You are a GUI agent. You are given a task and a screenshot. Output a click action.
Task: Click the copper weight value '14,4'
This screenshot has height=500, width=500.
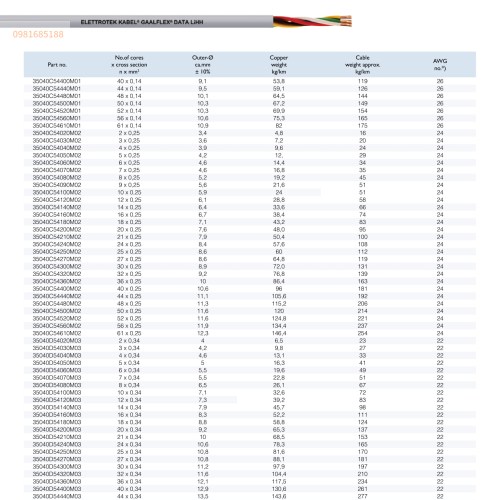279,163
